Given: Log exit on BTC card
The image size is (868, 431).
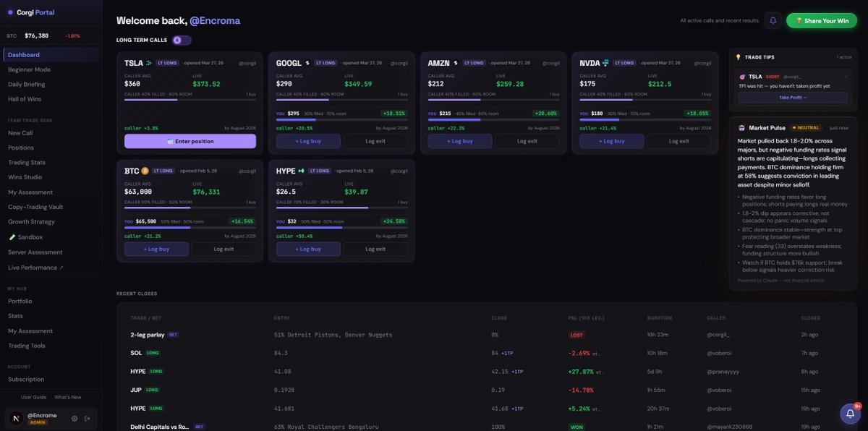Looking at the screenshot, I should tap(224, 249).
